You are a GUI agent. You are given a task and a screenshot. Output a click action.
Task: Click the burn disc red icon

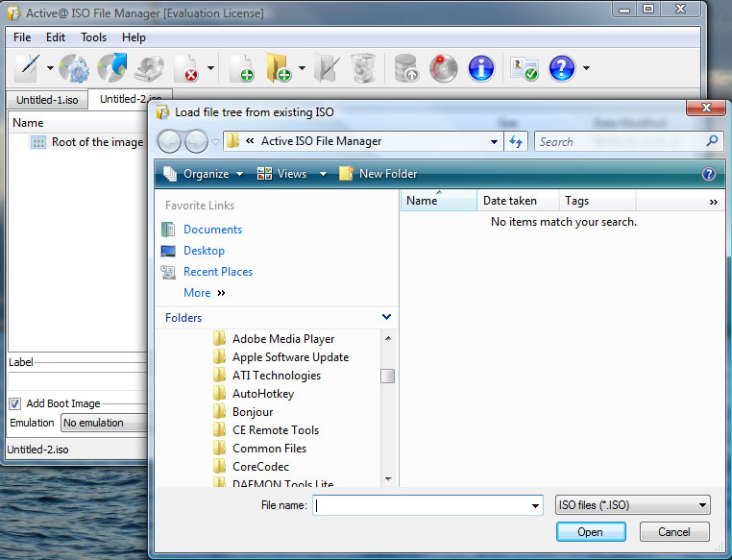443,68
